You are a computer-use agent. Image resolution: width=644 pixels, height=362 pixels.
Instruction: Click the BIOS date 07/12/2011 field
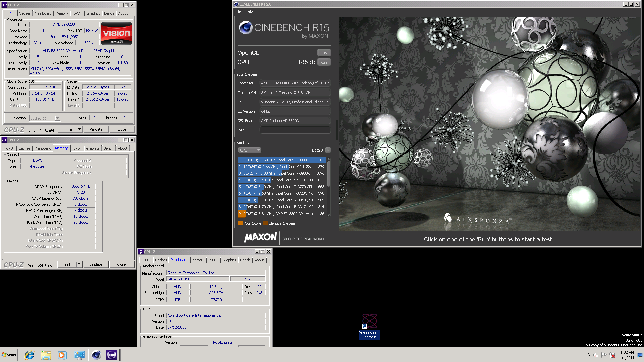coord(216,327)
